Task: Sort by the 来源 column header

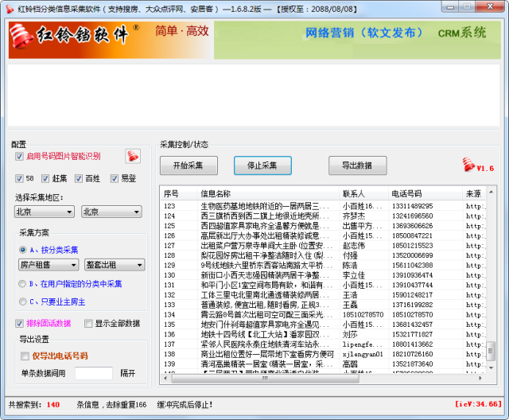Action: (474, 194)
